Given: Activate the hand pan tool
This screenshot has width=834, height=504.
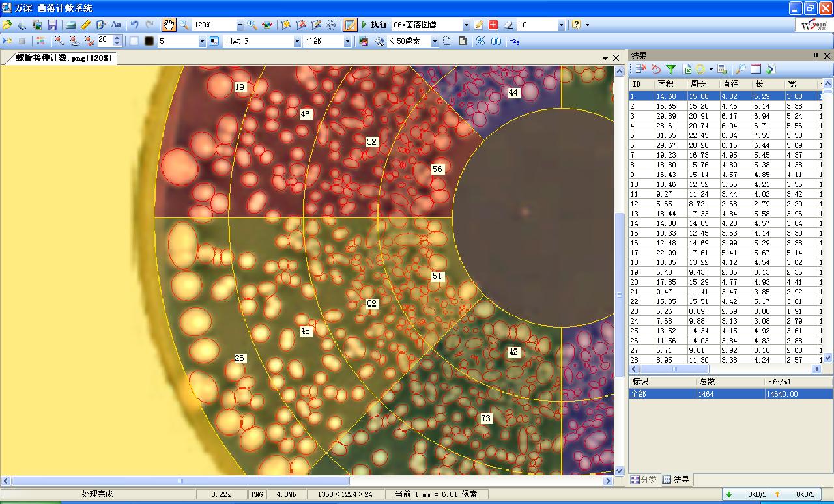Looking at the screenshot, I should tap(169, 25).
